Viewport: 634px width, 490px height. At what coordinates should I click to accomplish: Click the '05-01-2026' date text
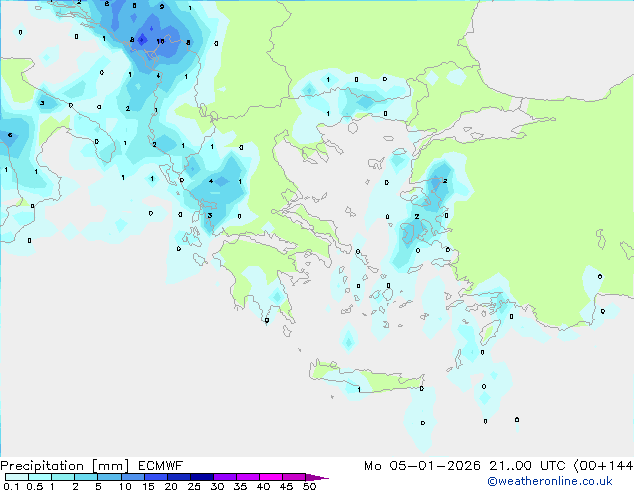point(435,466)
